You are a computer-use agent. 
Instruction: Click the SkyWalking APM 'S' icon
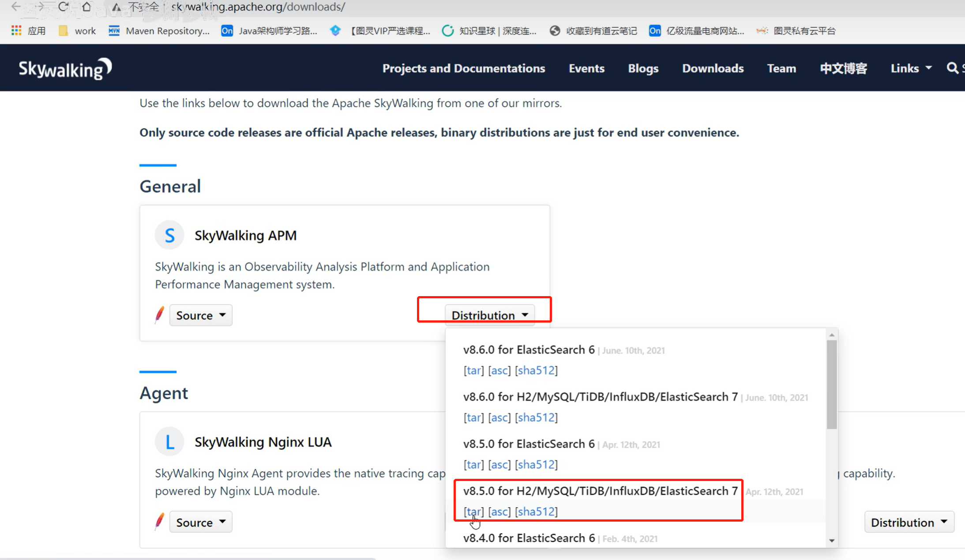pyautogui.click(x=169, y=235)
